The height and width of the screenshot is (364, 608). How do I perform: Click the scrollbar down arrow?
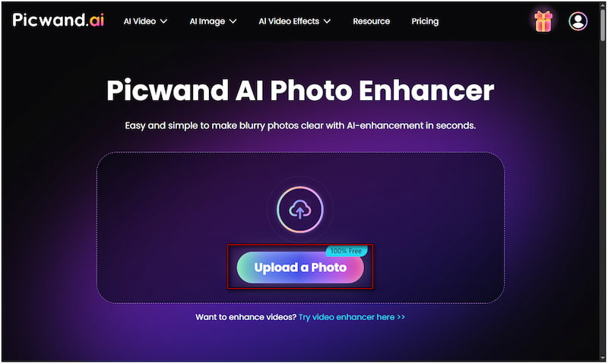[x=603, y=357]
